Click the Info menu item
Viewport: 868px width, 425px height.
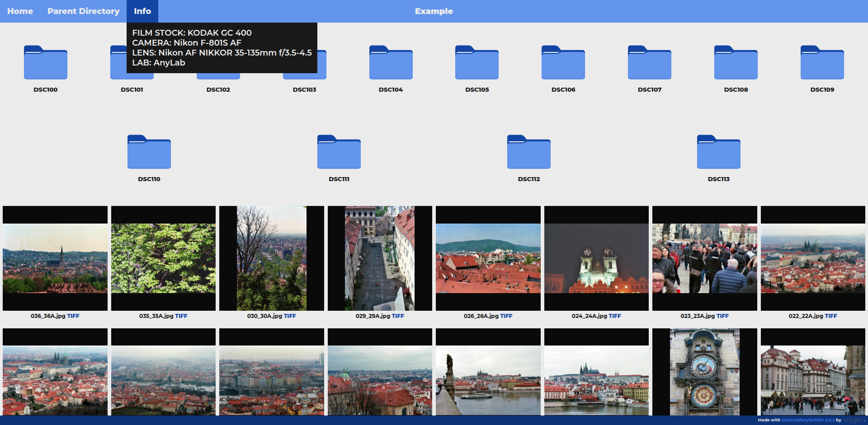[142, 11]
